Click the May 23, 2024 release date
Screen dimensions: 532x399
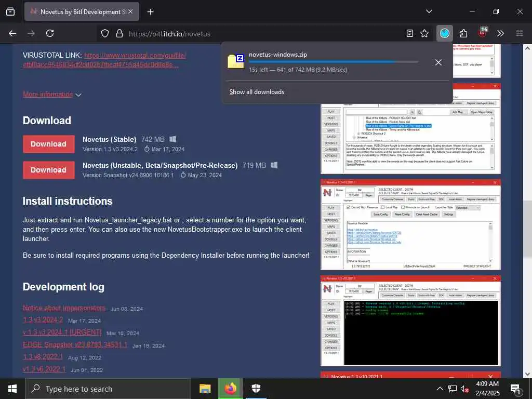(205, 175)
